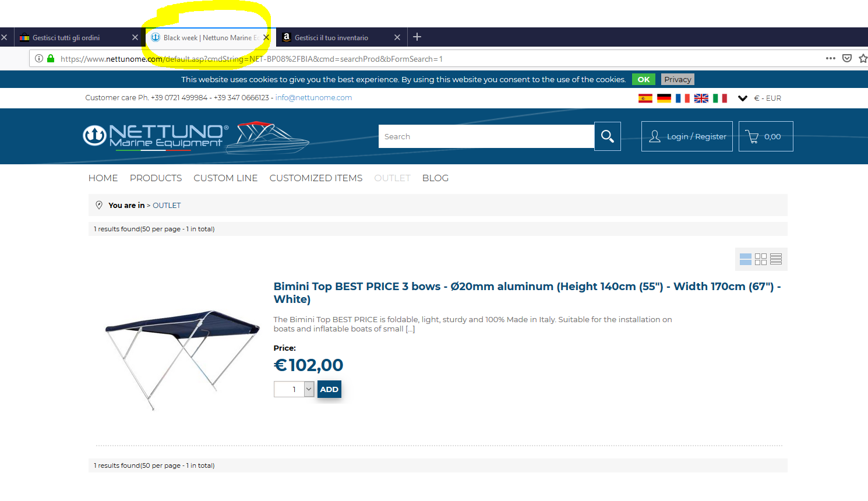Click the magnifying glass search button
Image resolution: width=868 pixels, height=501 pixels.
coord(608,136)
